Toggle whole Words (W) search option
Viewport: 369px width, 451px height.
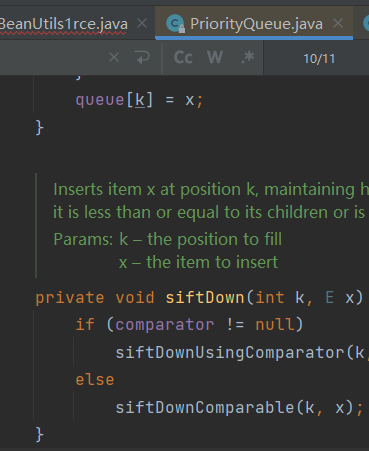pyautogui.click(x=215, y=58)
